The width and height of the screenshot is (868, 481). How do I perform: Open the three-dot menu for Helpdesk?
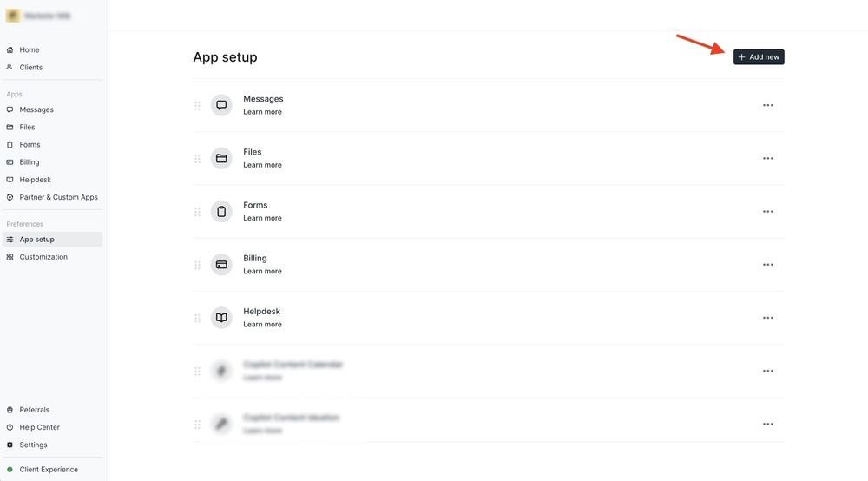pos(768,318)
